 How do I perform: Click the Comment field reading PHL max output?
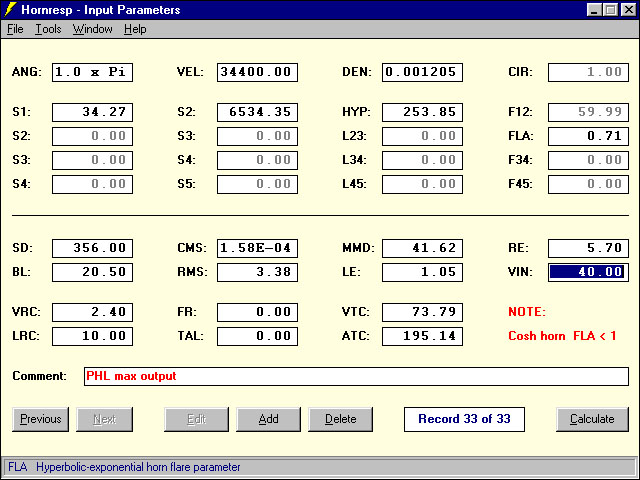[356, 376]
